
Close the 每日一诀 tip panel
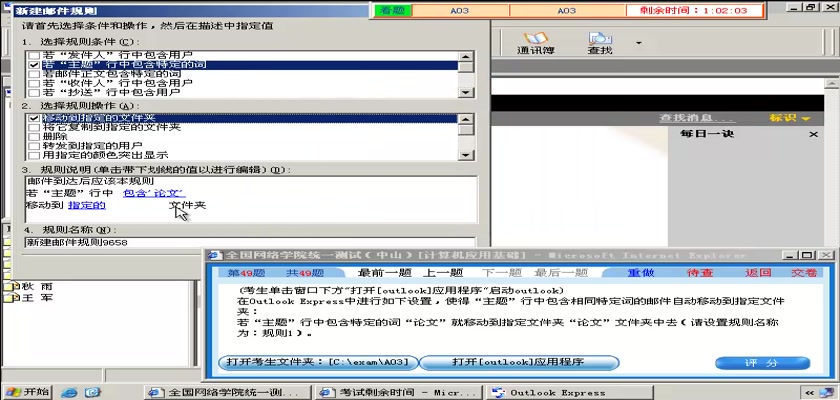(x=814, y=134)
